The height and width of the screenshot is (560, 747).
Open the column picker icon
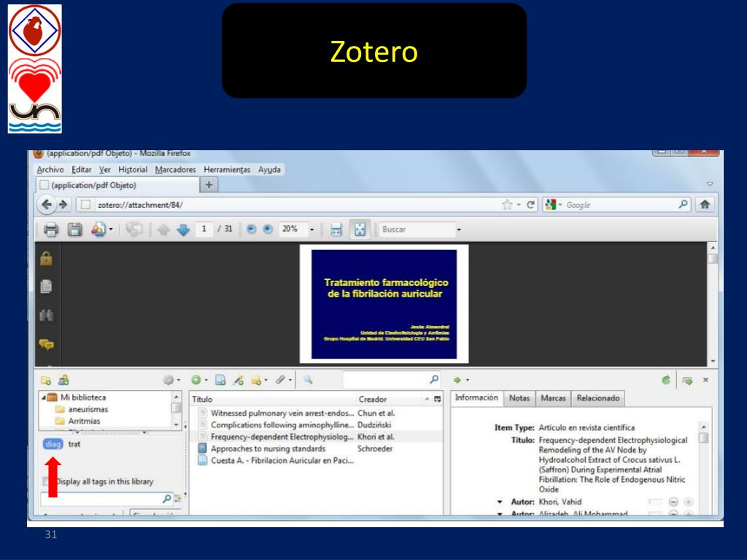point(438,399)
